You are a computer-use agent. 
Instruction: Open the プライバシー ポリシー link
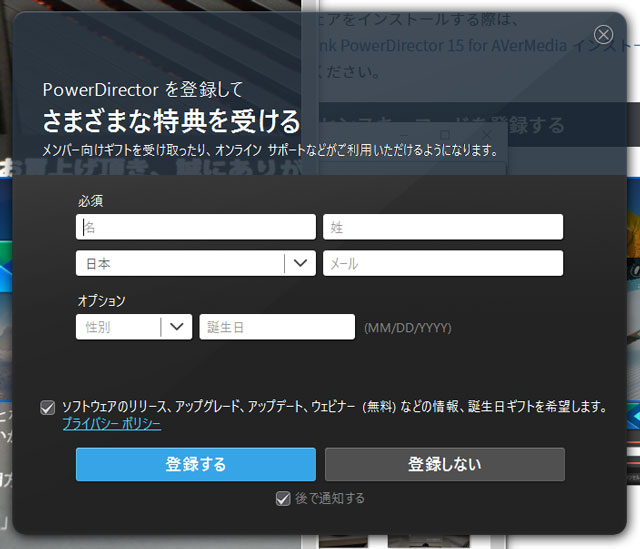112,424
